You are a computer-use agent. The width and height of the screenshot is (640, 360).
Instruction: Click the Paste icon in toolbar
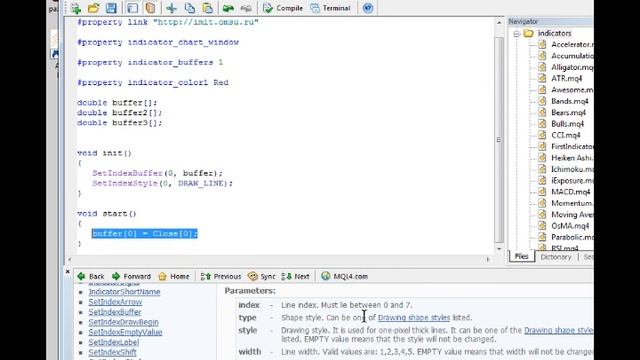[x=207, y=8]
